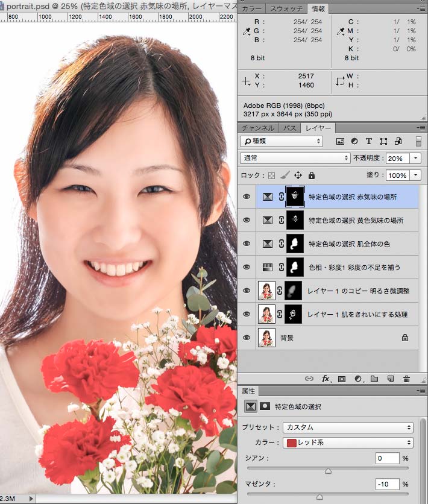This screenshot has width=428, height=504.
Task: Click the lock position move icon
Action: [x=298, y=175]
